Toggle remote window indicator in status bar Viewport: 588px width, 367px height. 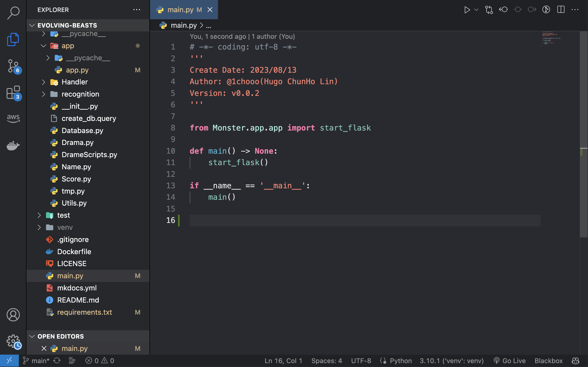9,360
